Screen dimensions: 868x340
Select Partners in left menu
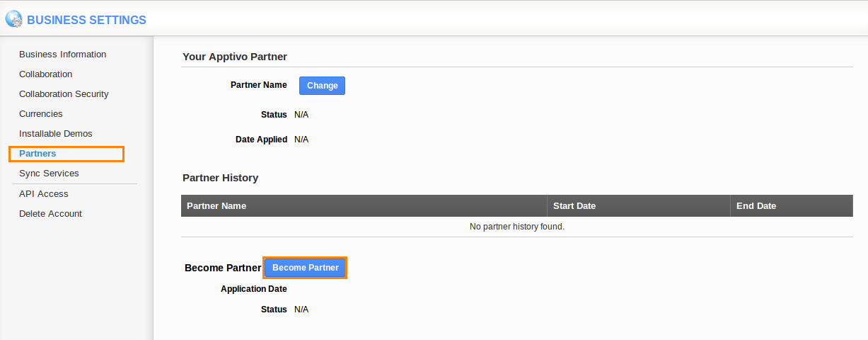37,154
